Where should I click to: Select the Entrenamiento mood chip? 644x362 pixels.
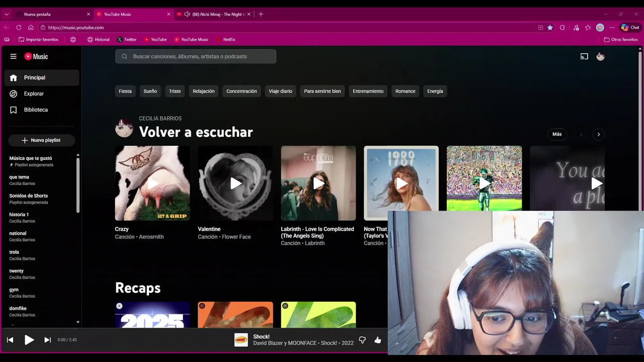(x=368, y=92)
